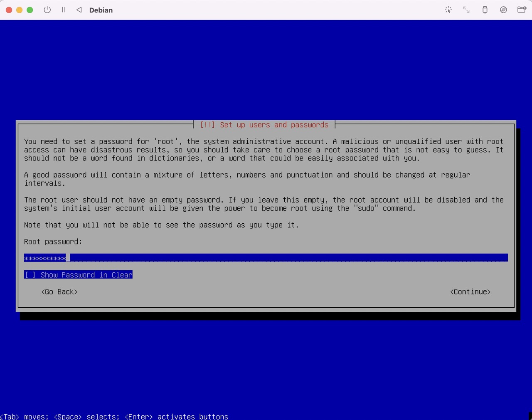Image resolution: width=532 pixels, height=420 pixels.
Task: Click the resize display arrows icon
Action: [x=466, y=10]
